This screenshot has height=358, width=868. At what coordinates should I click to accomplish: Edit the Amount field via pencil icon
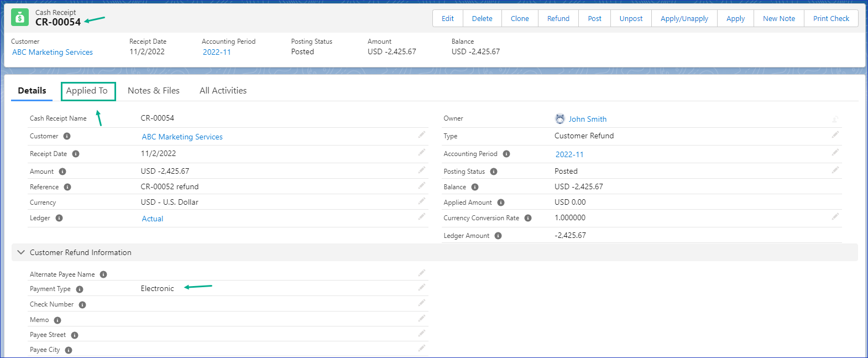(422, 170)
